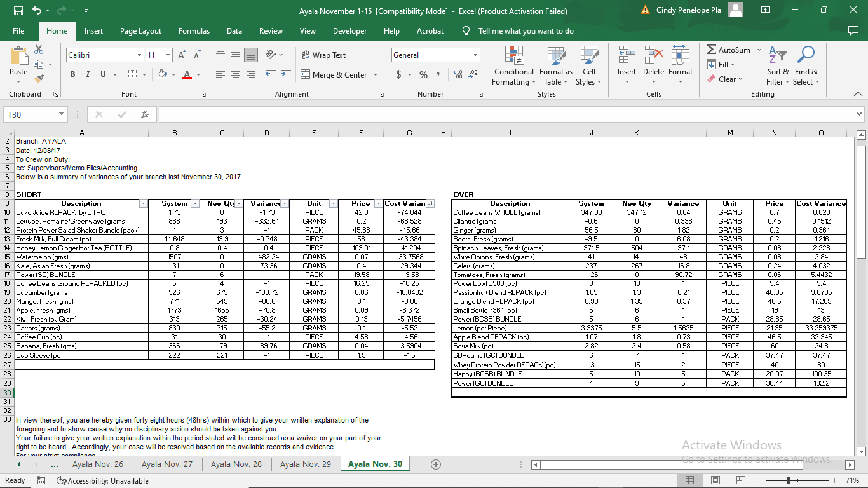
Task: Switch to Page Break Preview in status bar
Action: [740, 480]
